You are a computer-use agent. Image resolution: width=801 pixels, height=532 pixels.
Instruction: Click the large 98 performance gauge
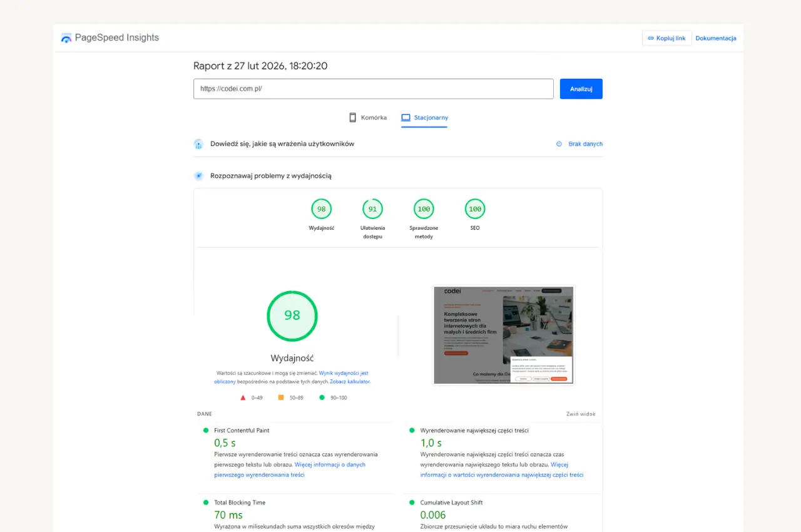(x=292, y=315)
